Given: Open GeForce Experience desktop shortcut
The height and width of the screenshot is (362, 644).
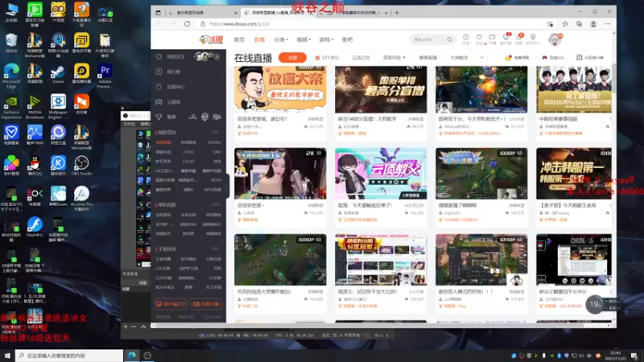Looking at the screenshot, I should (11, 107).
